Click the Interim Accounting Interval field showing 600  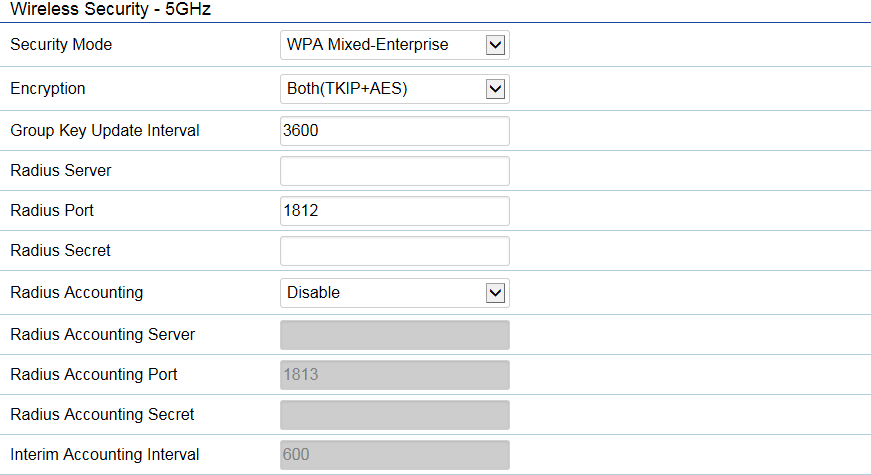(x=394, y=455)
